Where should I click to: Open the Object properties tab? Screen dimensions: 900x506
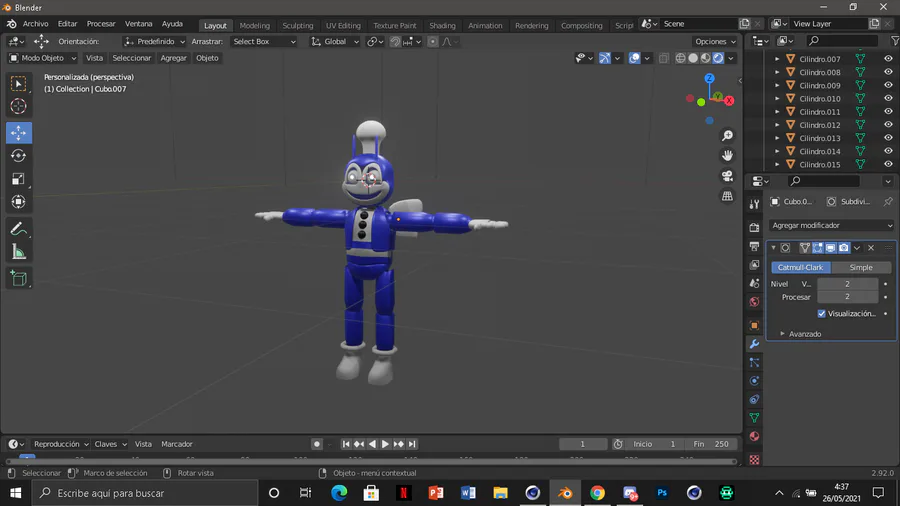754,325
